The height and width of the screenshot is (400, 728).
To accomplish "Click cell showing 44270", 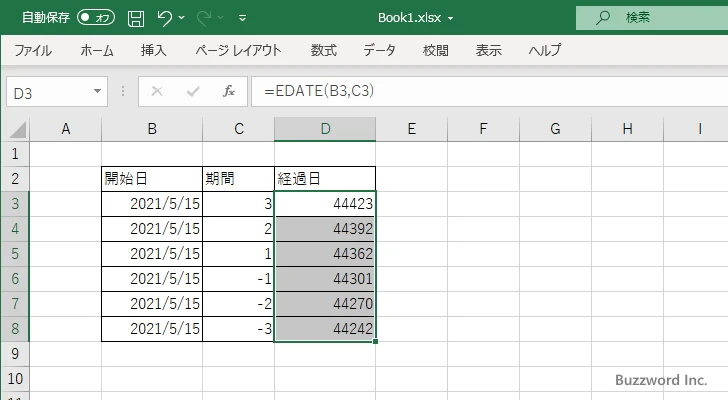I will (325, 304).
